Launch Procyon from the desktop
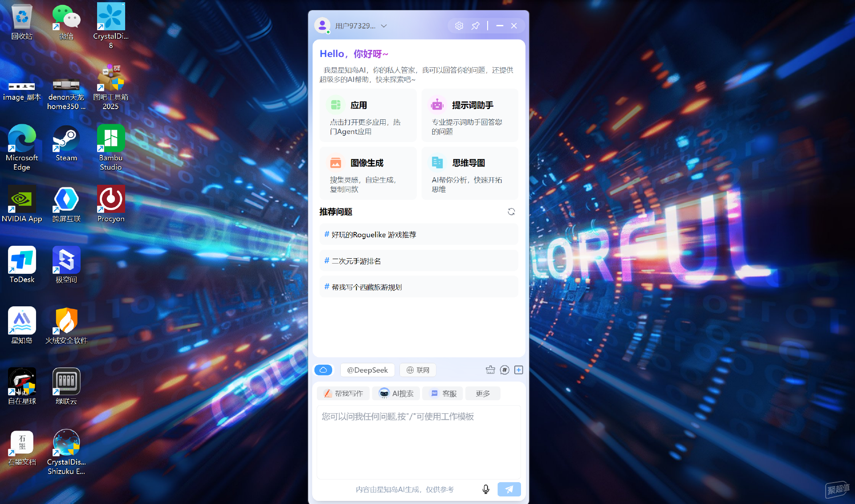 111,204
